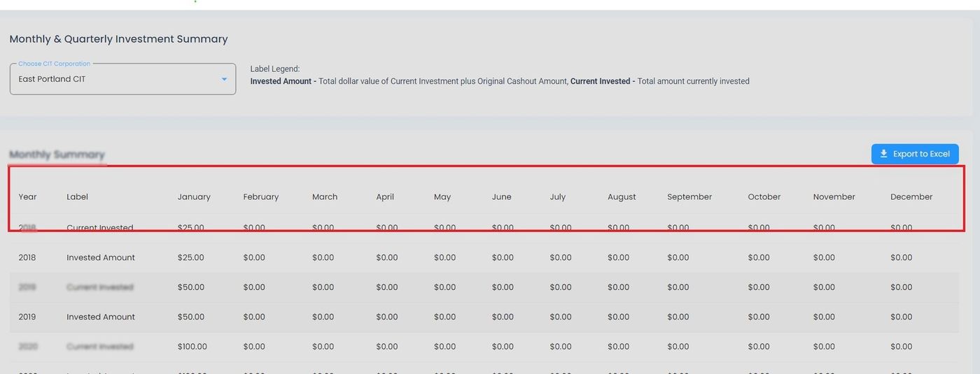Image resolution: width=980 pixels, height=374 pixels.
Task: Click the 2018 Invested Amount row label
Action: coord(101,258)
